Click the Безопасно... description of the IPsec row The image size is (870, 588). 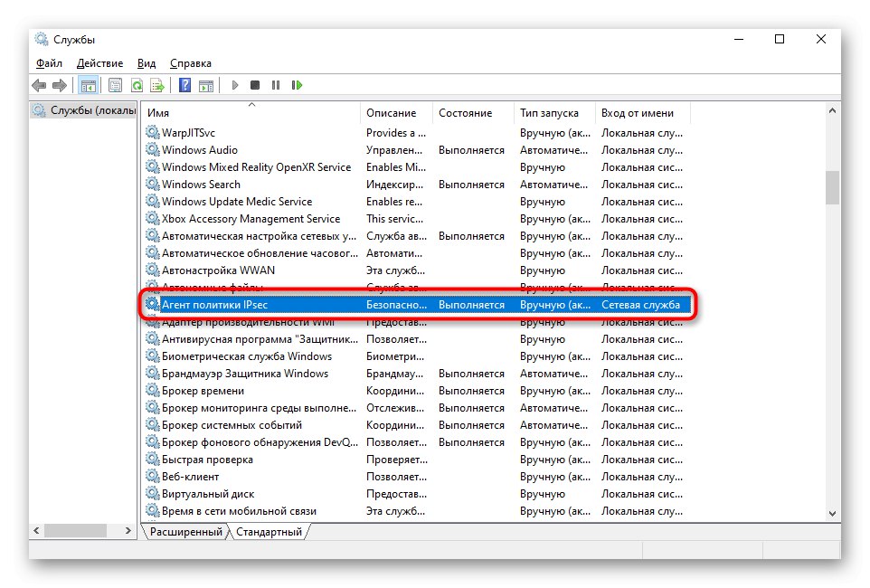396,304
